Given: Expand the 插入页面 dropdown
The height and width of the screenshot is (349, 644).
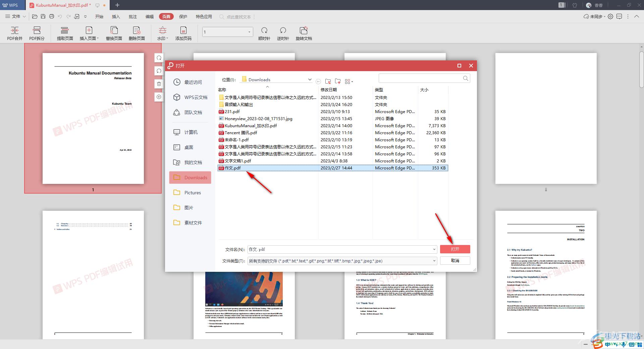Looking at the screenshot, I should (98, 39).
